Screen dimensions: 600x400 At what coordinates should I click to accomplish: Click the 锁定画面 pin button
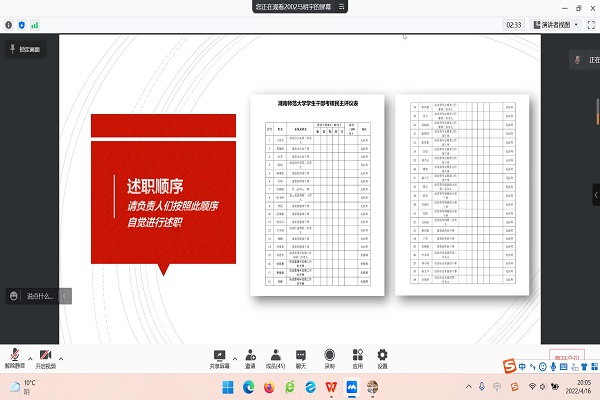(26, 48)
